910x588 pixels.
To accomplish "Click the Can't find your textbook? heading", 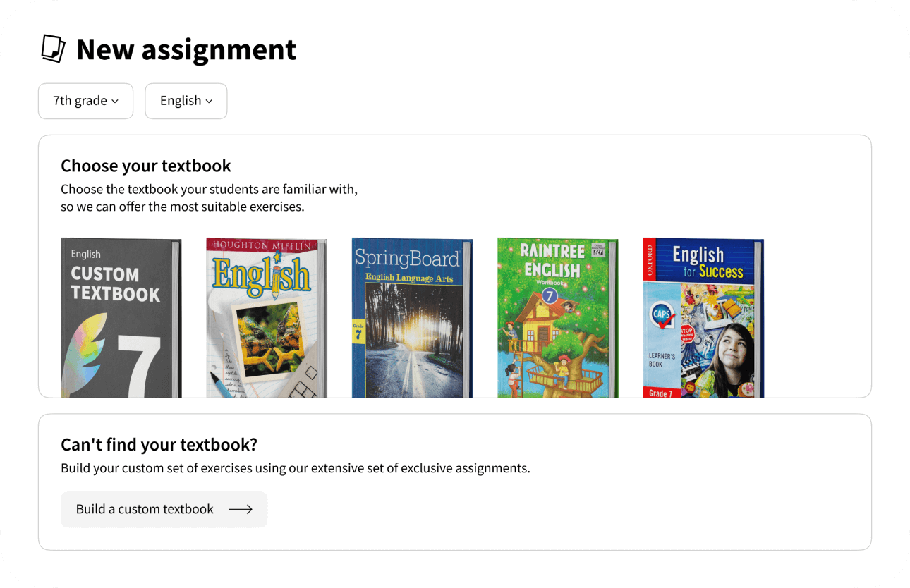I will (159, 445).
